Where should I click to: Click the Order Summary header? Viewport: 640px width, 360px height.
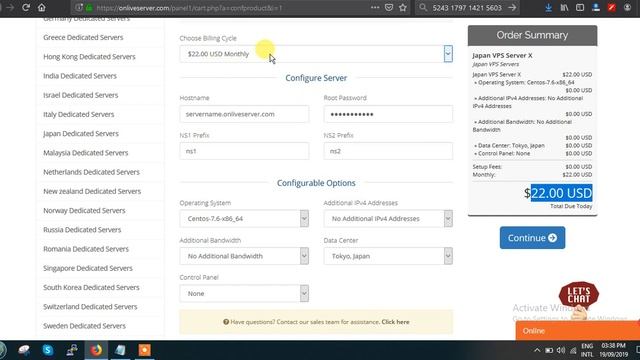[532, 35]
